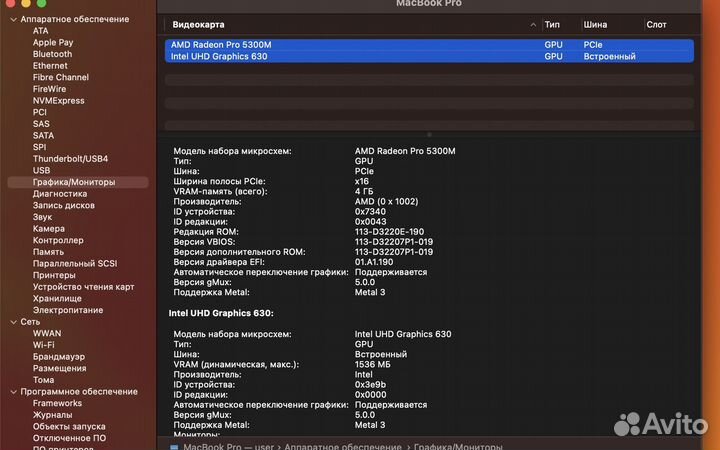Open Электропитание entry

coord(68,310)
